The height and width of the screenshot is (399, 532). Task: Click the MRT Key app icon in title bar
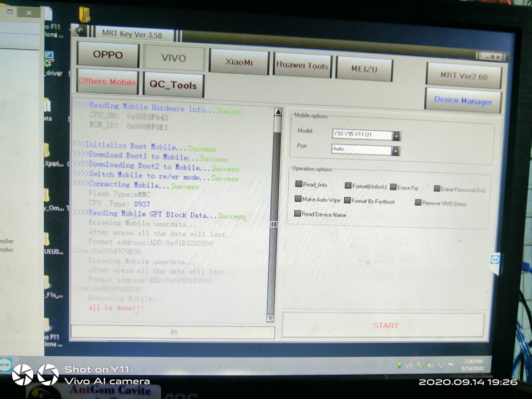(79, 30)
